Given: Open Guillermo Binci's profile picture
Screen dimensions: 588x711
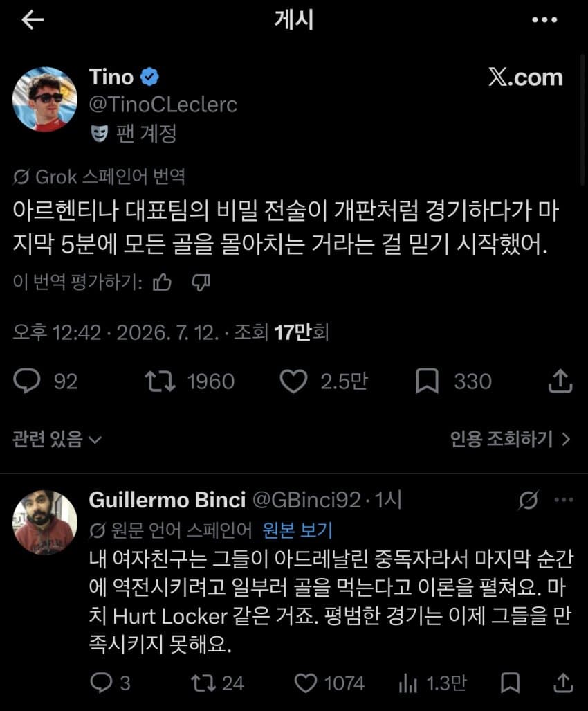Looking at the screenshot, I should coord(44,522).
